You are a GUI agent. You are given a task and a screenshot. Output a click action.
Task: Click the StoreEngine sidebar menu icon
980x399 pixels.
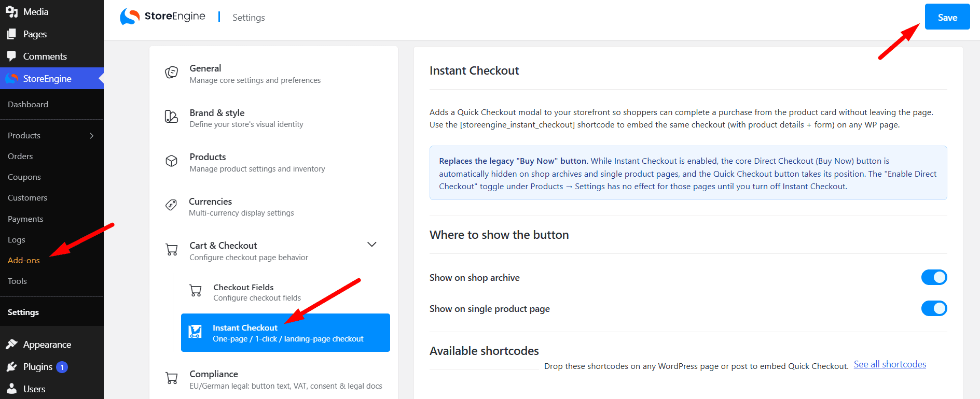(11, 78)
